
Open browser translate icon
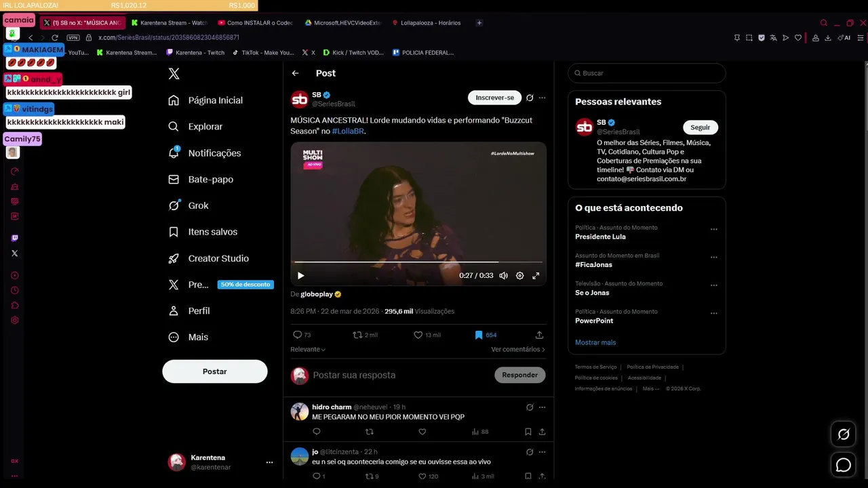tap(774, 38)
